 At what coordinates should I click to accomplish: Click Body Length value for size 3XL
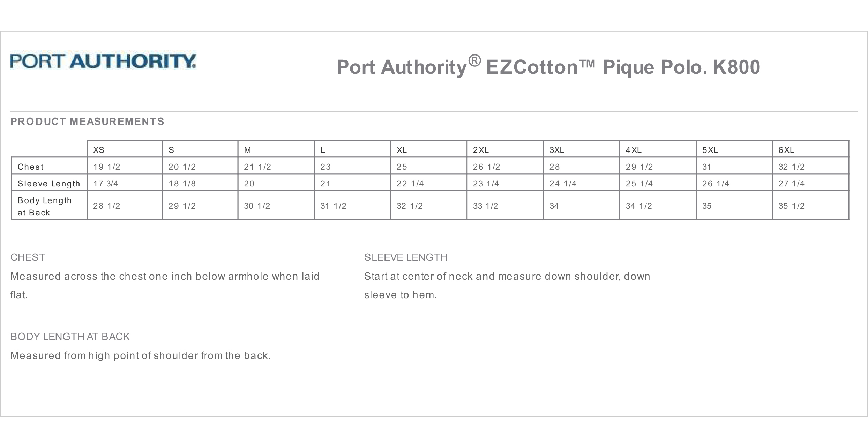[x=554, y=206]
